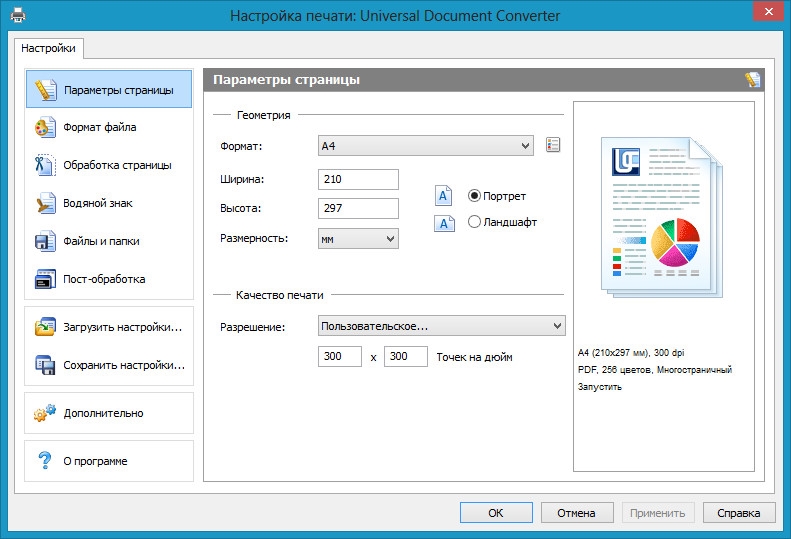Select the Обработка страницы scissors icon
Screen dimensions: 791x539
coord(45,165)
